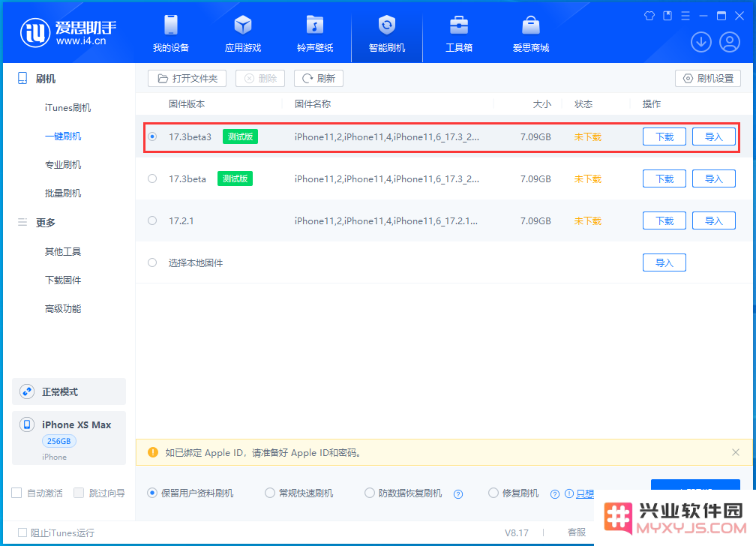Select 批量刷机 in sidebar
Image resolution: width=756 pixels, height=546 pixels.
63,193
